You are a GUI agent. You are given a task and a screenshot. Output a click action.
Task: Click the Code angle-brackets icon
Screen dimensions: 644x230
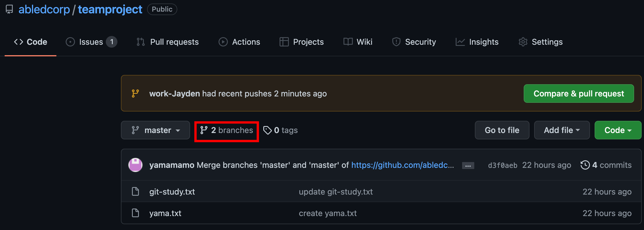pyautogui.click(x=19, y=42)
